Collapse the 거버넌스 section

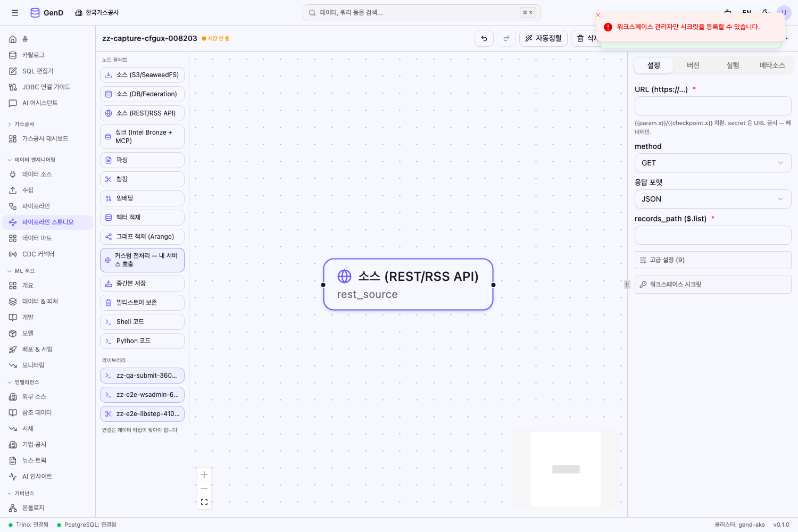(x=22, y=493)
